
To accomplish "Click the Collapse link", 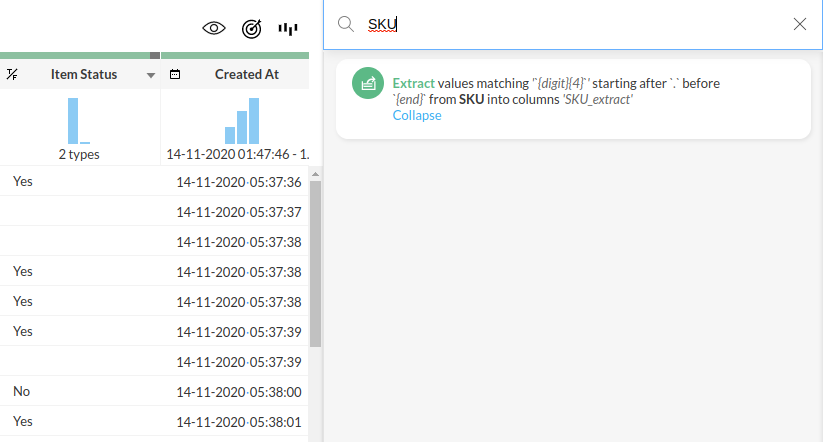I will pyautogui.click(x=417, y=115).
